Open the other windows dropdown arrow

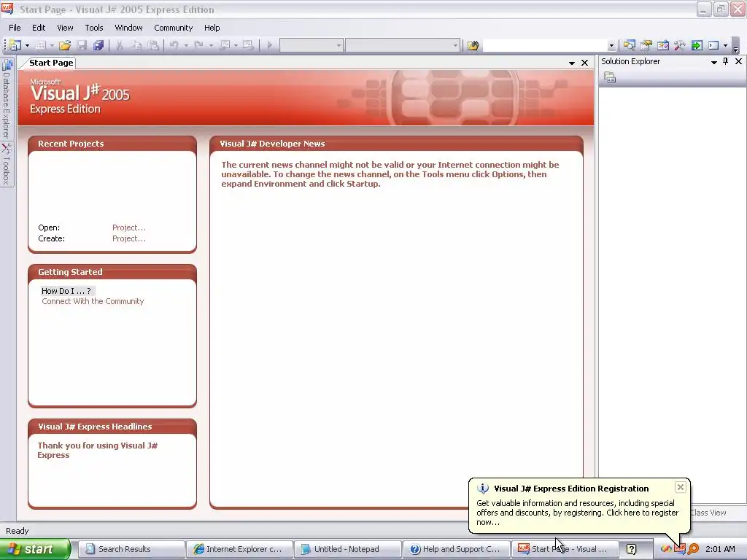click(x=726, y=46)
